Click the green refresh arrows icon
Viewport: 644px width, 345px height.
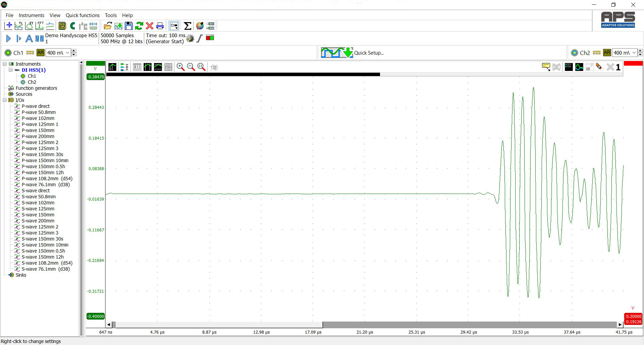coord(139,26)
